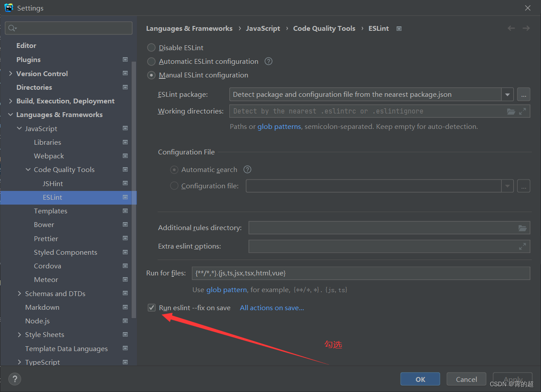This screenshot has height=392, width=541.
Task: Click the settings tree vertical scrollbar
Action: (x=134, y=189)
